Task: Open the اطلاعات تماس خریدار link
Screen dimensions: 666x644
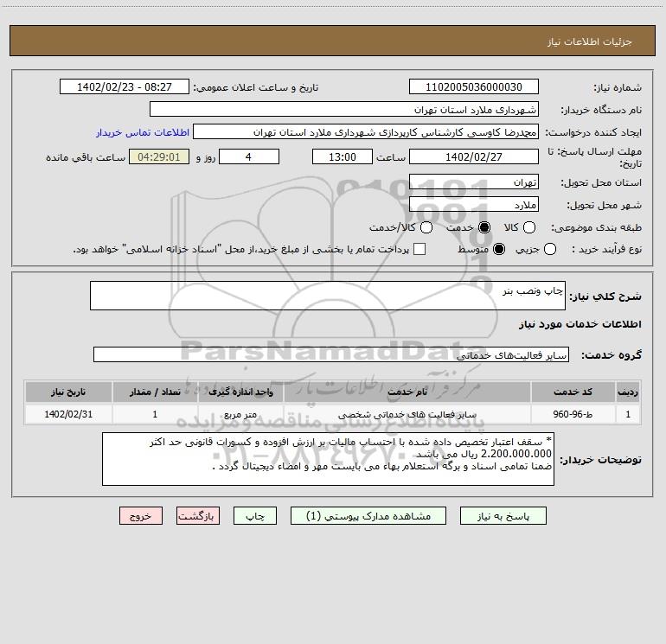Action: tap(143, 132)
